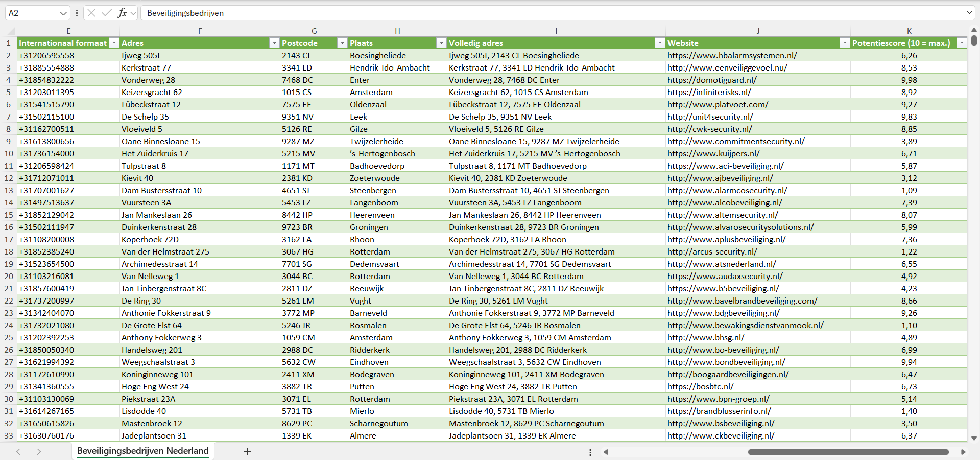Click the Enter checkmark icon in formula bar
Screen dimensions: 980x460
[x=106, y=13]
